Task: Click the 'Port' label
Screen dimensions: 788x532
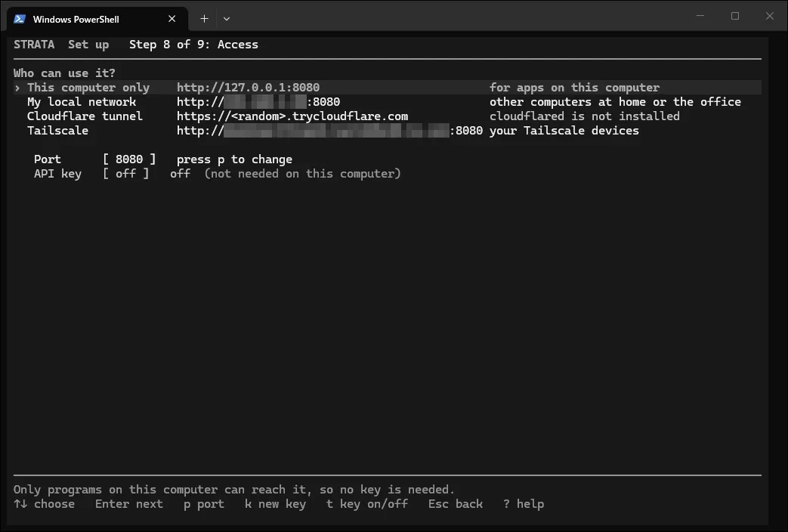Action: [x=48, y=159]
